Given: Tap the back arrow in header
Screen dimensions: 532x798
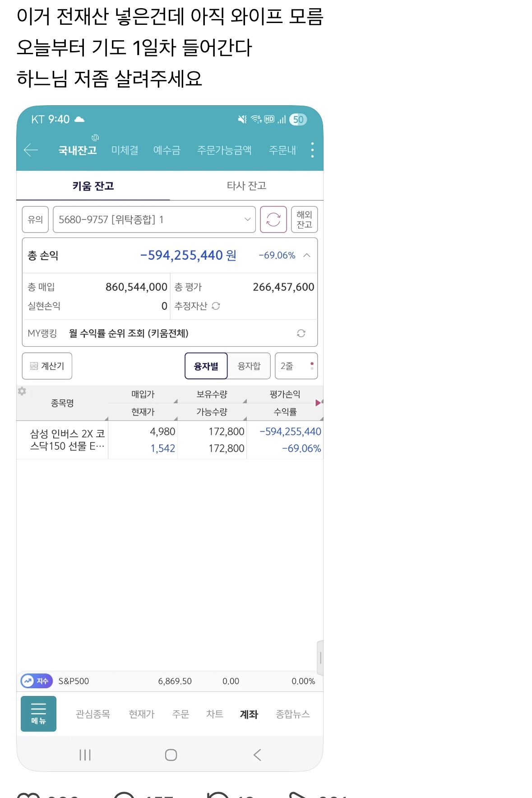Looking at the screenshot, I should (31, 150).
